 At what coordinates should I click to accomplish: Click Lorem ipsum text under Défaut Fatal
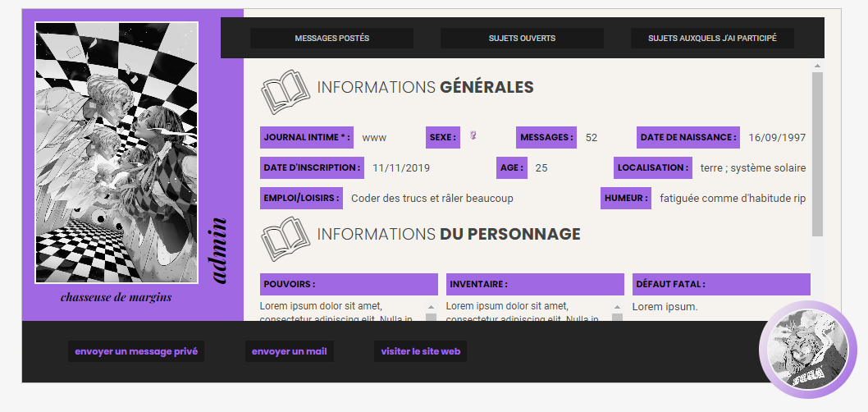(665, 307)
